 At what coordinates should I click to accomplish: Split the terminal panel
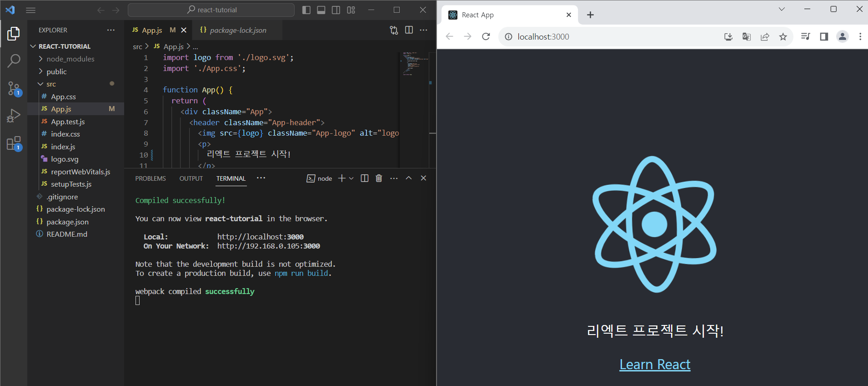tap(365, 178)
